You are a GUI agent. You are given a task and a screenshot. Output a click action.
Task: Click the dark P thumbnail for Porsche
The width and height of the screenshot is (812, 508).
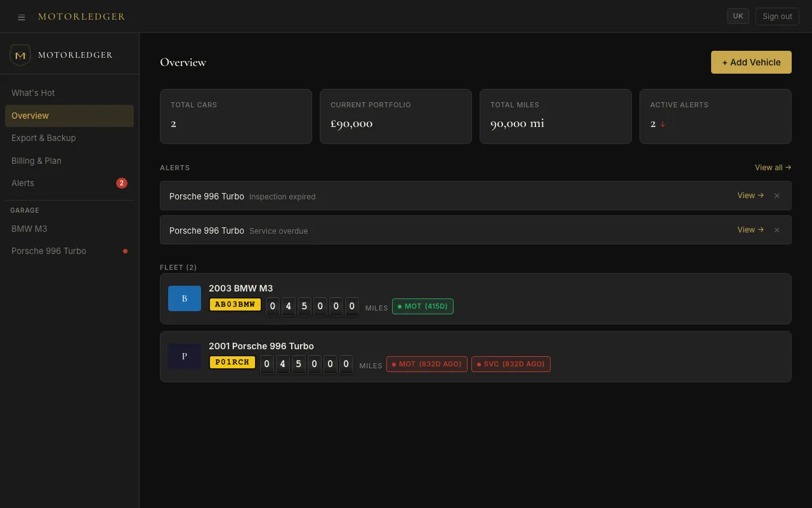click(185, 356)
